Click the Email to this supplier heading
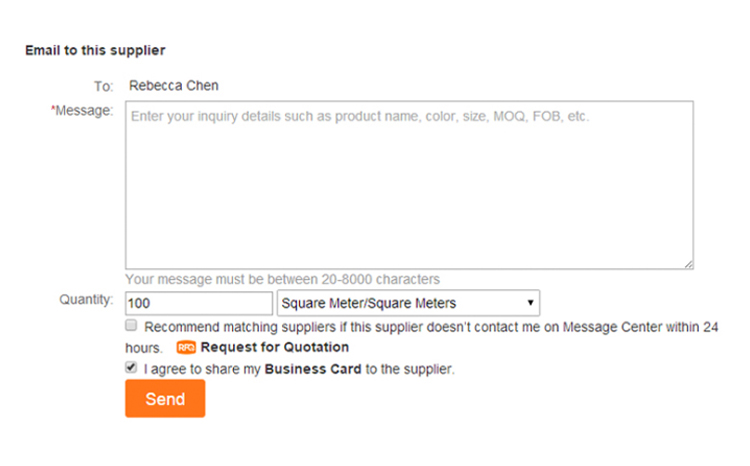Image resolution: width=750 pixels, height=466 pixels. [x=95, y=50]
